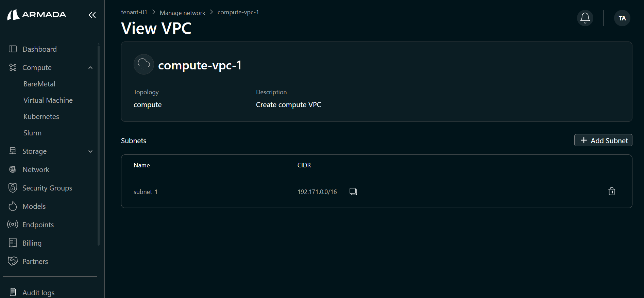Copy the subnet-1 CIDR value
The height and width of the screenshot is (298, 644).
tap(353, 192)
